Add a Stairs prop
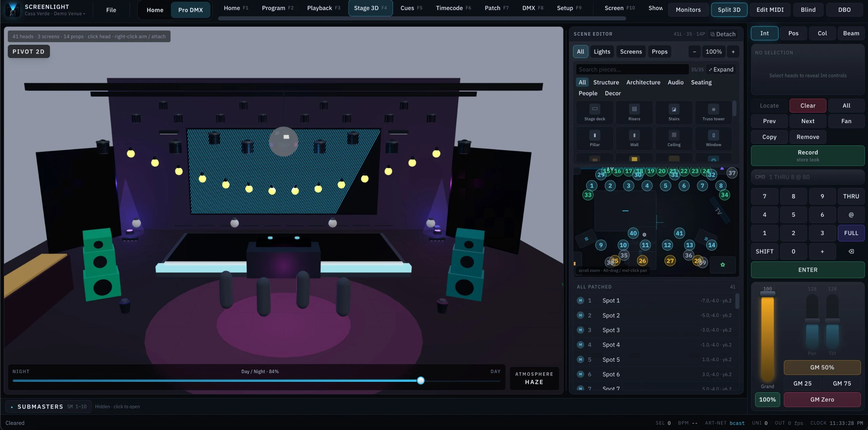Image resolution: width=868 pixels, height=430 pixels. pyautogui.click(x=674, y=113)
